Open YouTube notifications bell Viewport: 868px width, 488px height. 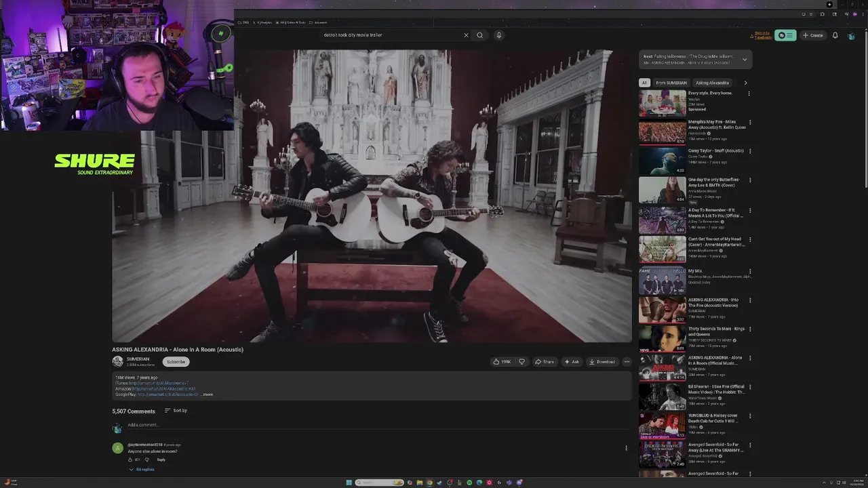point(835,35)
